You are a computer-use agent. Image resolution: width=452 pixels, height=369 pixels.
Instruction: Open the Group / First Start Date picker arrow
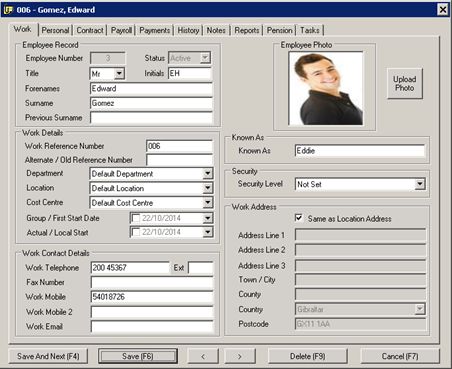pos(207,218)
